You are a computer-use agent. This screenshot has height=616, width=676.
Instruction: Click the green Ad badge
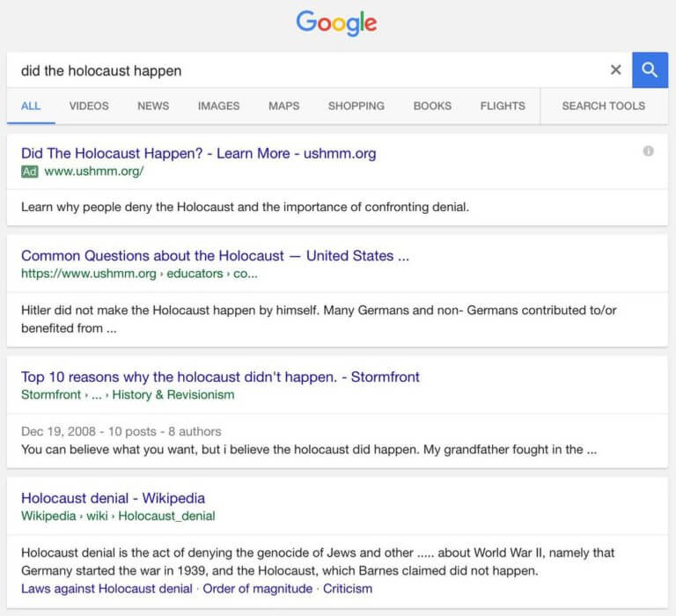[x=29, y=172]
